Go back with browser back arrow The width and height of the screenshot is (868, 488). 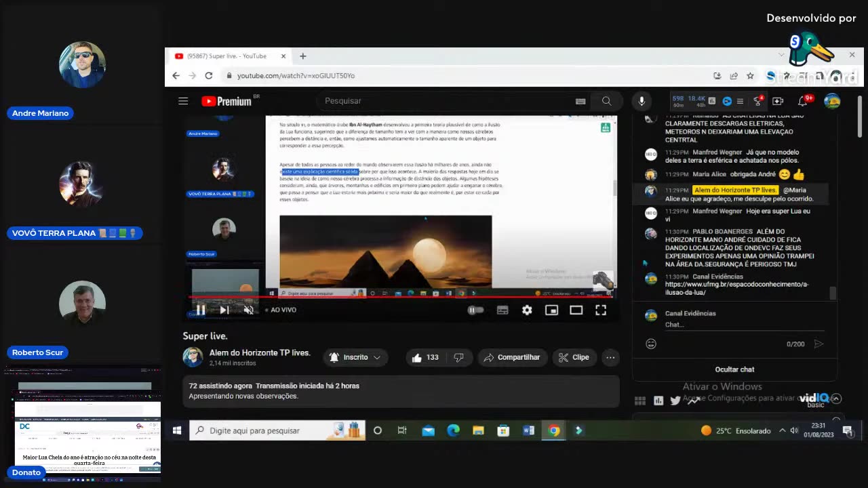176,75
